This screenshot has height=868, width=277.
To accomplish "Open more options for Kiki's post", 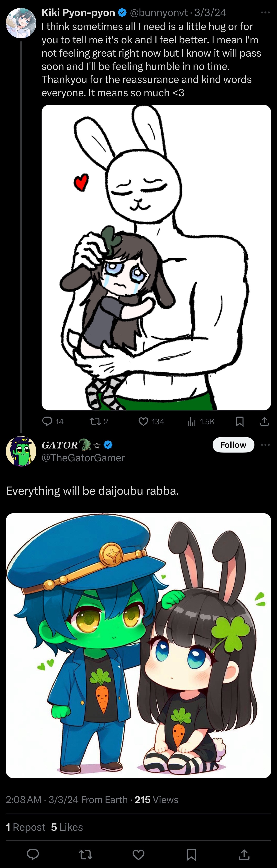I will click(265, 12).
